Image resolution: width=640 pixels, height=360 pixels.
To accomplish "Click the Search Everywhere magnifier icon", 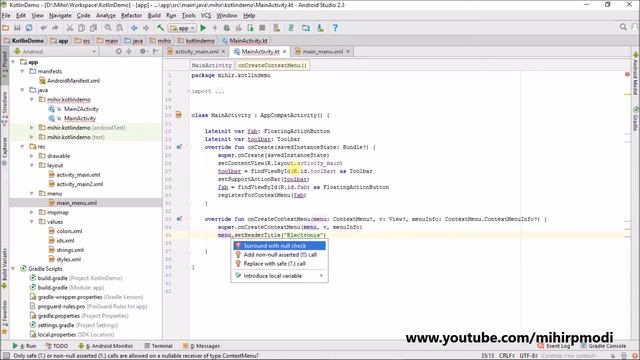I will (623, 27).
